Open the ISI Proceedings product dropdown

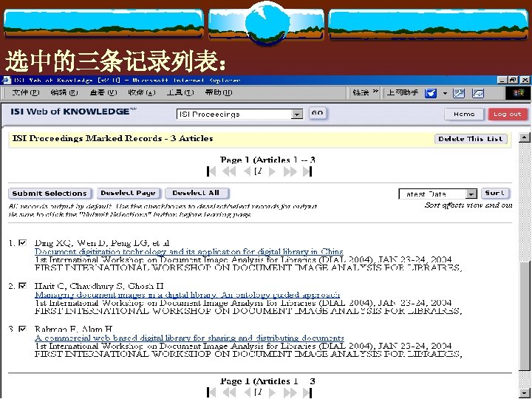click(297, 115)
